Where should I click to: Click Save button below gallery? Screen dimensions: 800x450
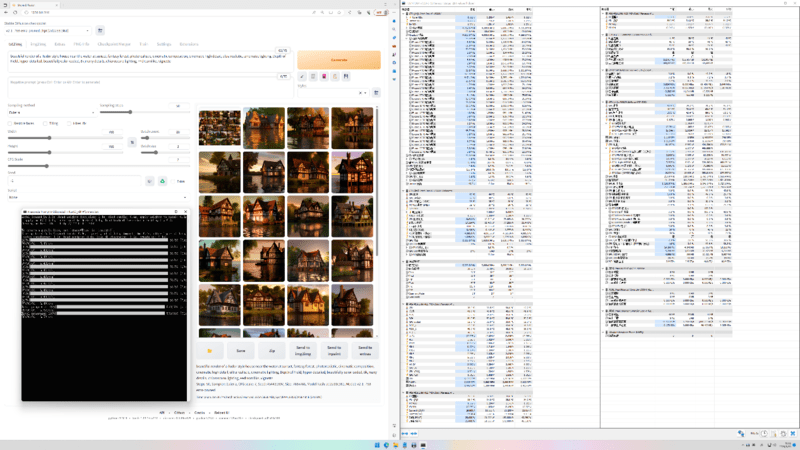coord(241,351)
